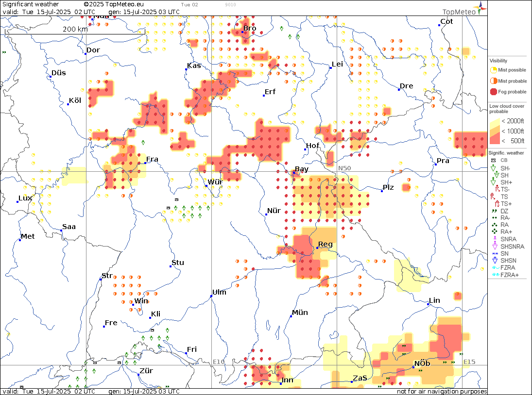Click the "9010" code in header
Screen dimensions: 532x395
tap(230, 5)
